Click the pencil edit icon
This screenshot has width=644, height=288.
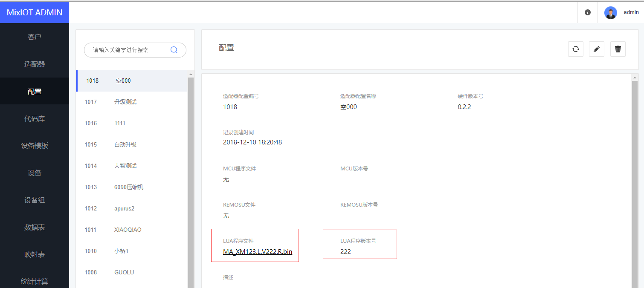(x=596, y=49)
